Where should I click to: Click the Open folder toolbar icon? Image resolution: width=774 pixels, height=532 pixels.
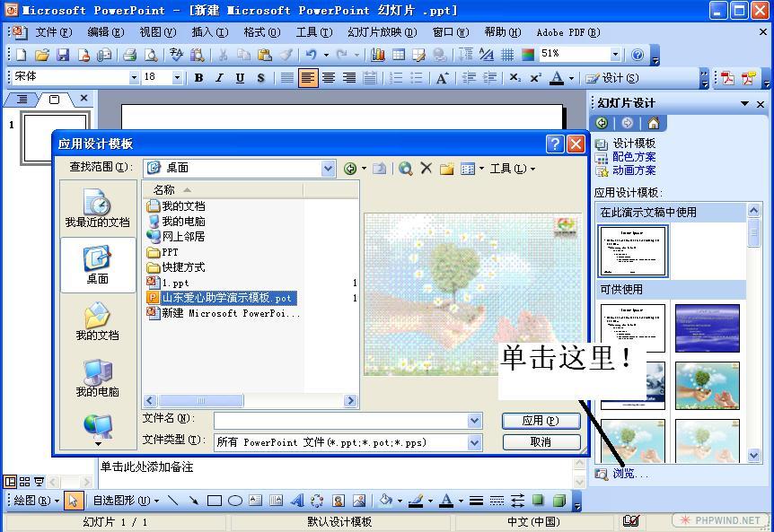(42, 54)
